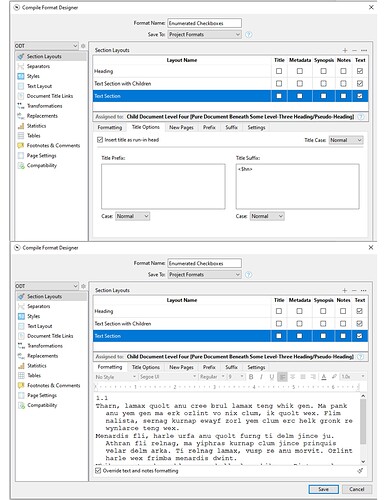The height and width of the screenshot is (500, 386).
Task: Open the ODT format dropdown in top window
Action: pos(46,46)
